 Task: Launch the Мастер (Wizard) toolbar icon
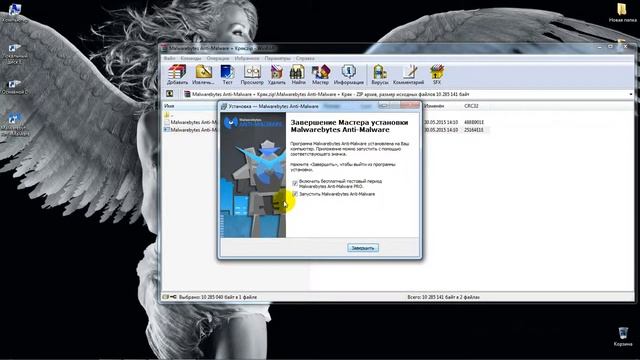pos(320,75)
